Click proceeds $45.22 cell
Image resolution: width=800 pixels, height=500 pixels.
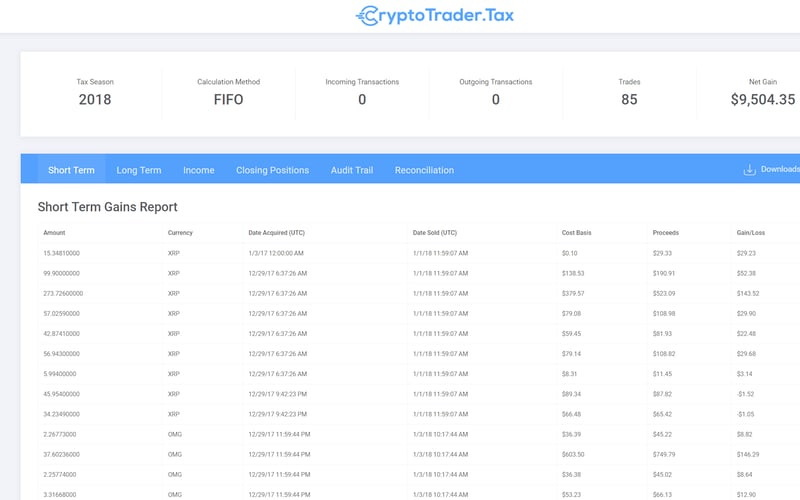[662, 434]
